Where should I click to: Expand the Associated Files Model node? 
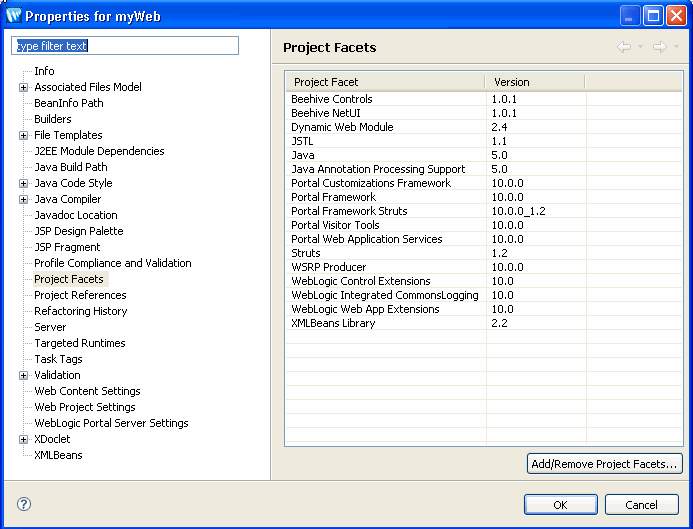pos(23,88)
